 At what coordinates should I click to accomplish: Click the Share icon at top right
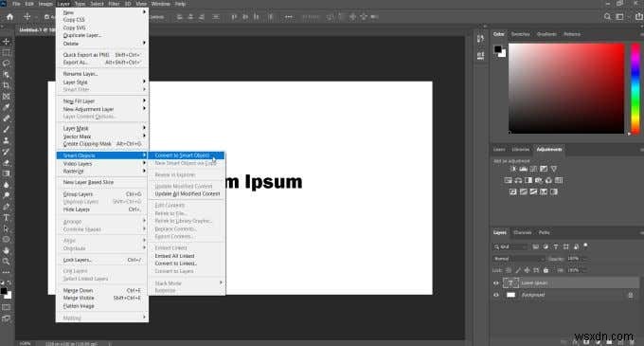click(x=639, y=17)
